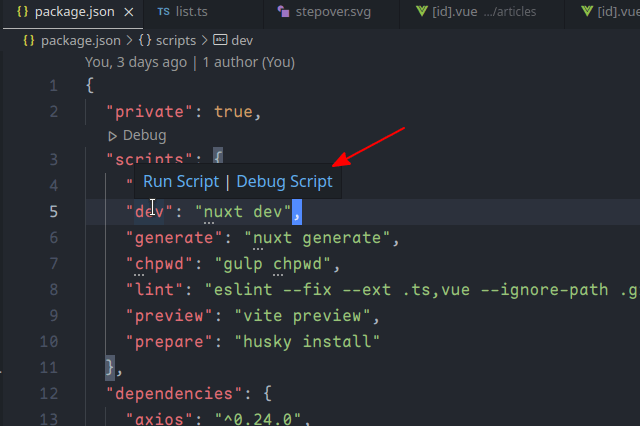Screen dimensions: 640x426
Task: Click the TS icon on list.ts tab
Action: click(x=163, y=13)
